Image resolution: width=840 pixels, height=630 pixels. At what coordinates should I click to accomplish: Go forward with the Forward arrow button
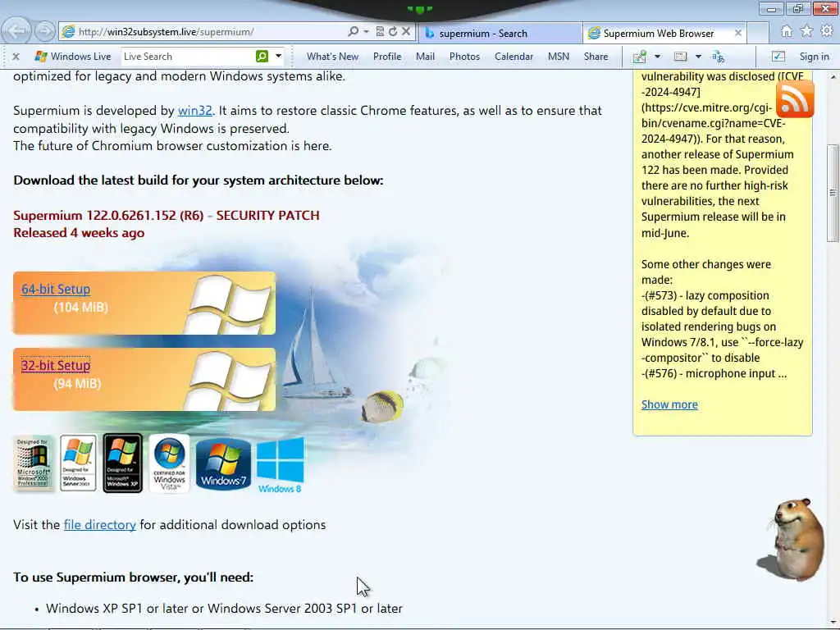44,31
